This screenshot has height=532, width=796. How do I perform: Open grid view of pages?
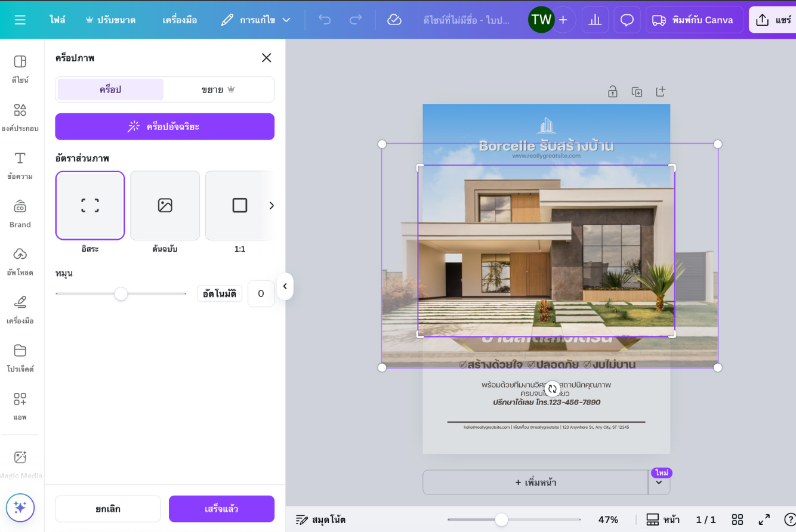pos(738,519)
